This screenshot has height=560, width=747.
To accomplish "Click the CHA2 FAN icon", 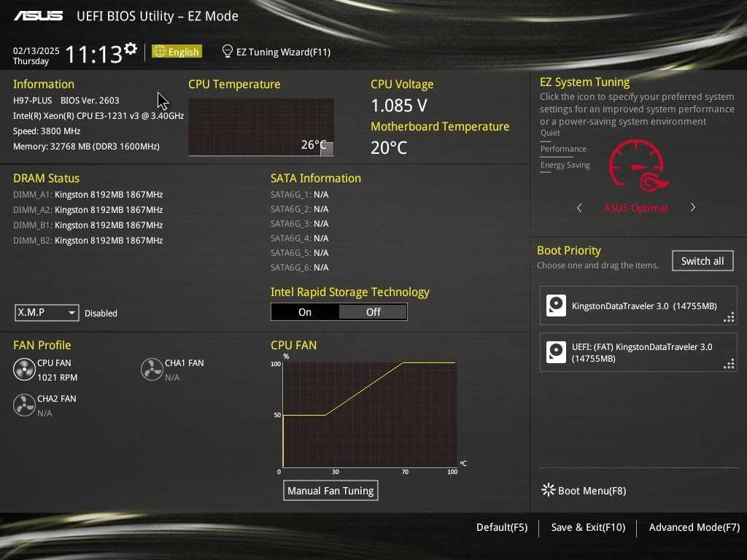I will click(24, 405).
